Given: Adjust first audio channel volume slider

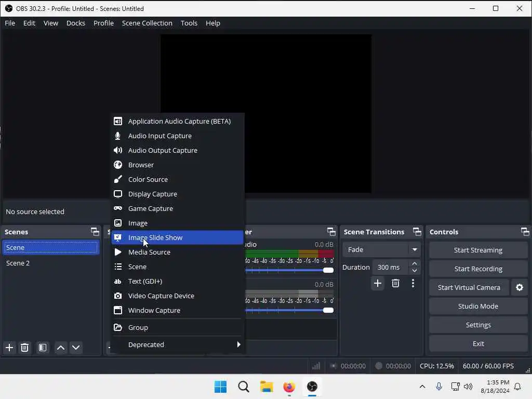Looking at the screenshot, I should [x=289, y=270].
